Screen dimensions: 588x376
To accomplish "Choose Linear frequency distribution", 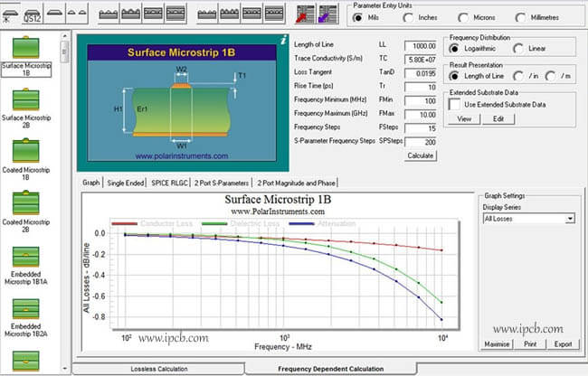I will click(x=520, y=48).
